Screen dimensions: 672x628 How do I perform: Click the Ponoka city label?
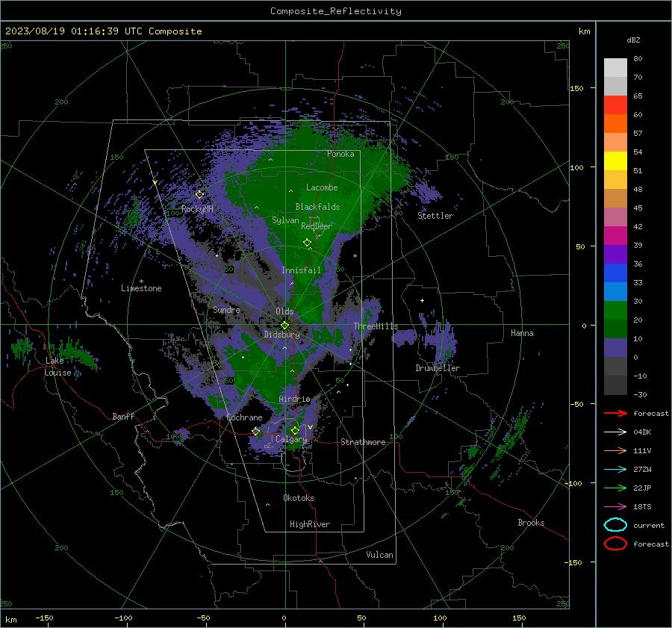pos(340,154)
